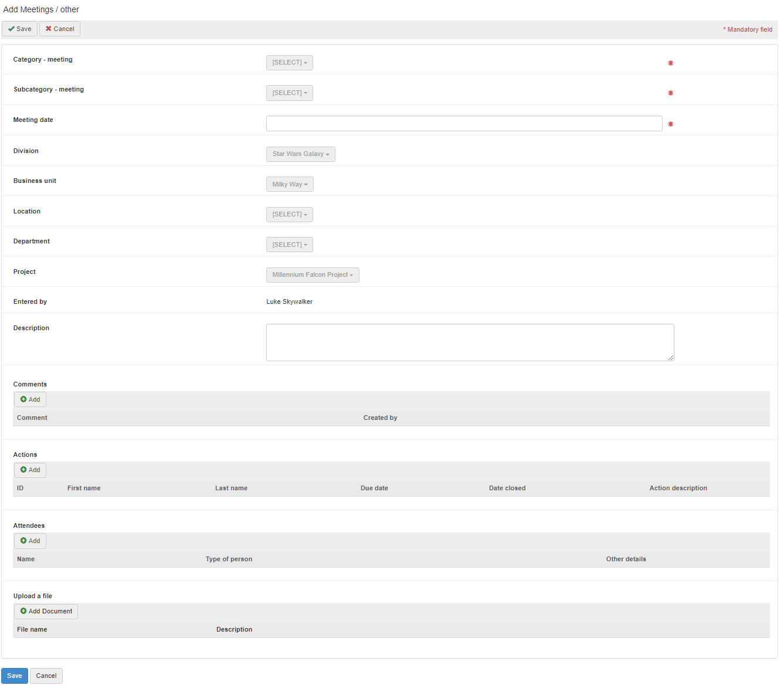Add a new action in Actions section

(x=30, y=470)
